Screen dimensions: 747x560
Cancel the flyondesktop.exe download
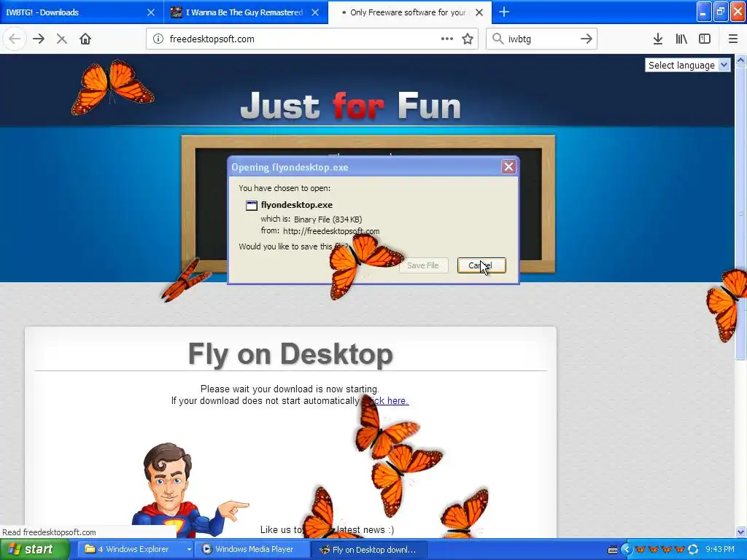[x=481, y=265]
